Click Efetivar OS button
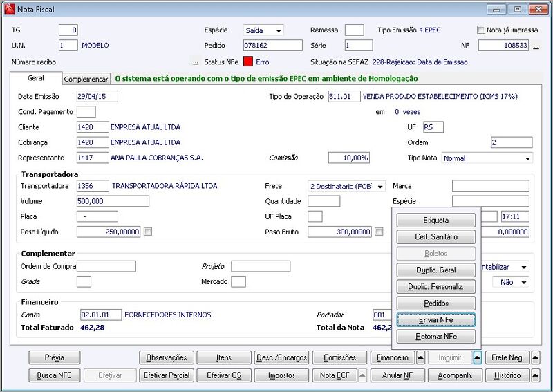This screenshot has width=553, height=392. click(224, 375)
